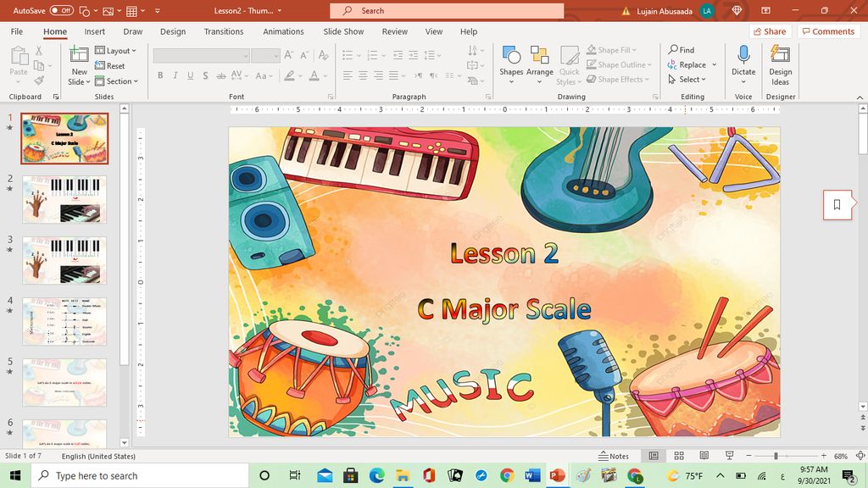This screenshot has width=868, height=488.
Task: Adjust the zoom slider handle
Action: [x=776, y=455]
